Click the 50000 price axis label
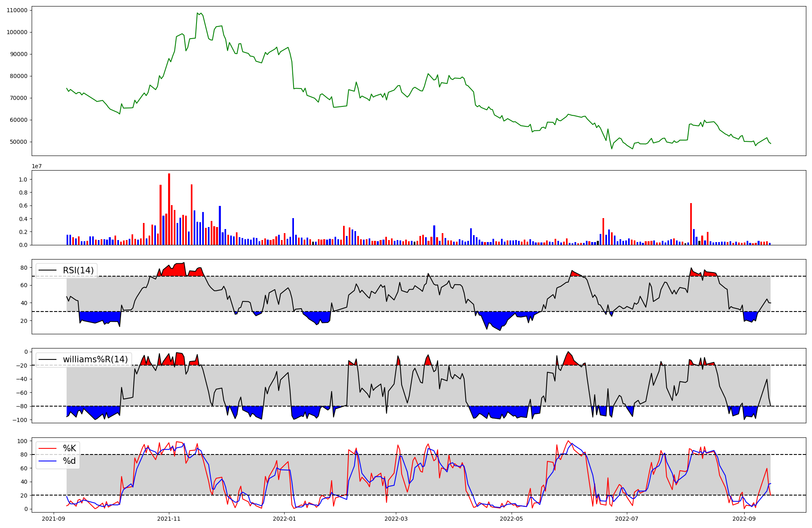Viewport: 812px width, 528px height. 19,142
